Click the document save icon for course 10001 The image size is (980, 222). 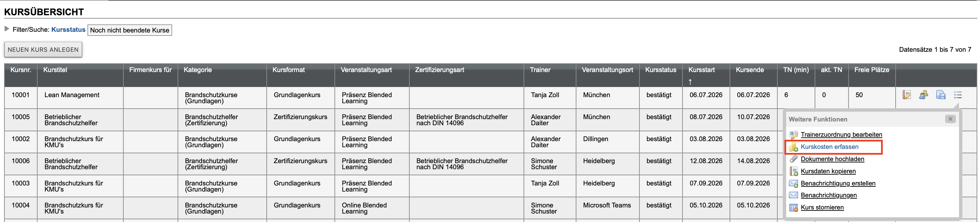[940, 95]
